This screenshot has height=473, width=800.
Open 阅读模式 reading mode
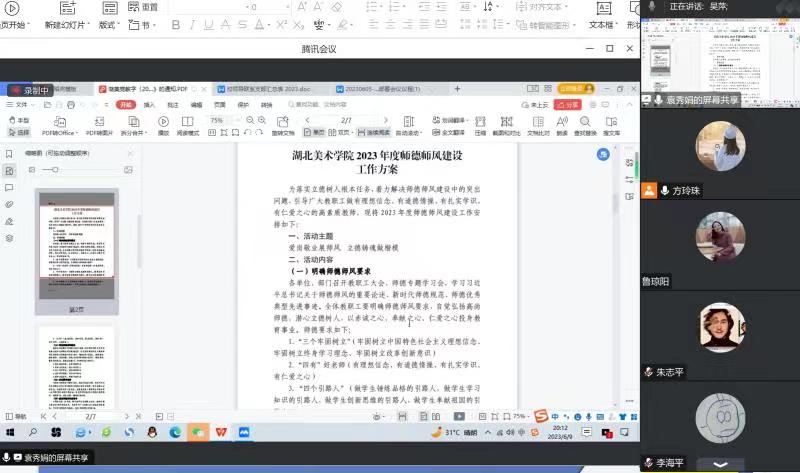[x=188, y=123]
